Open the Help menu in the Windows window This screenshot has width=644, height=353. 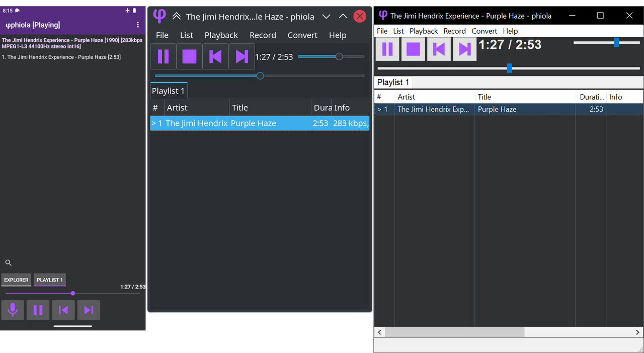tap(510, 31)
